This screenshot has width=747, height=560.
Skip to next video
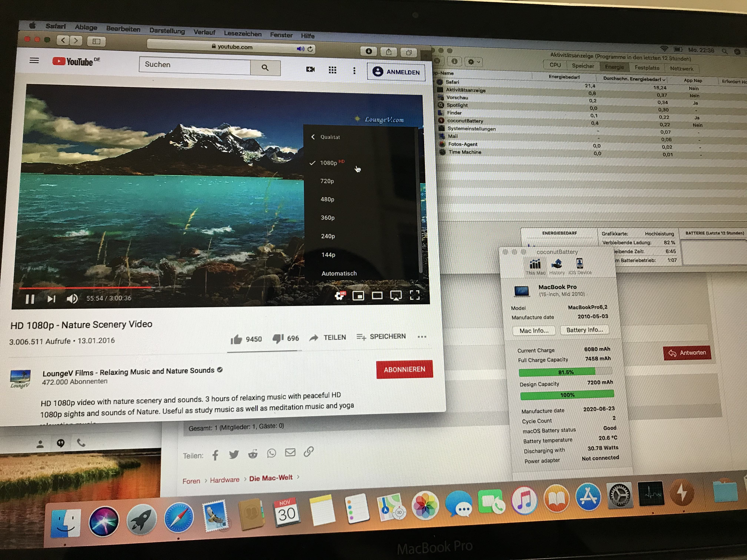[x=51, y=299]
